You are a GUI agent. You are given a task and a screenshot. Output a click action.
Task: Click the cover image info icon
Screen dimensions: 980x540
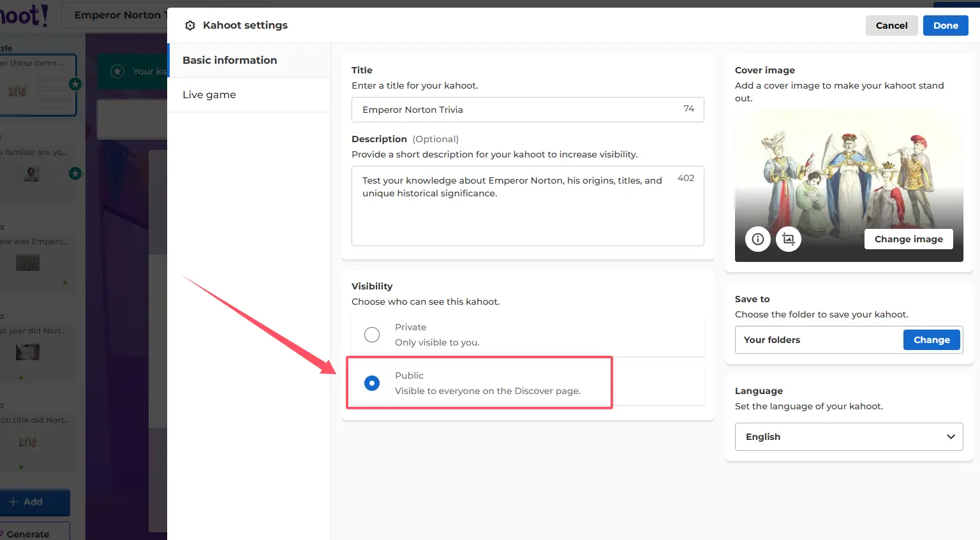757,239
